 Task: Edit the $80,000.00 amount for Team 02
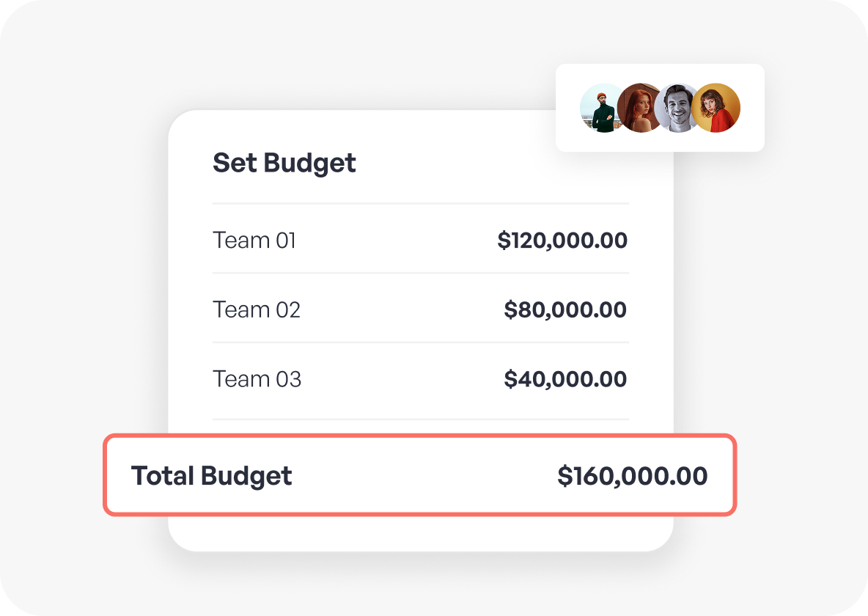pos(565,309)
